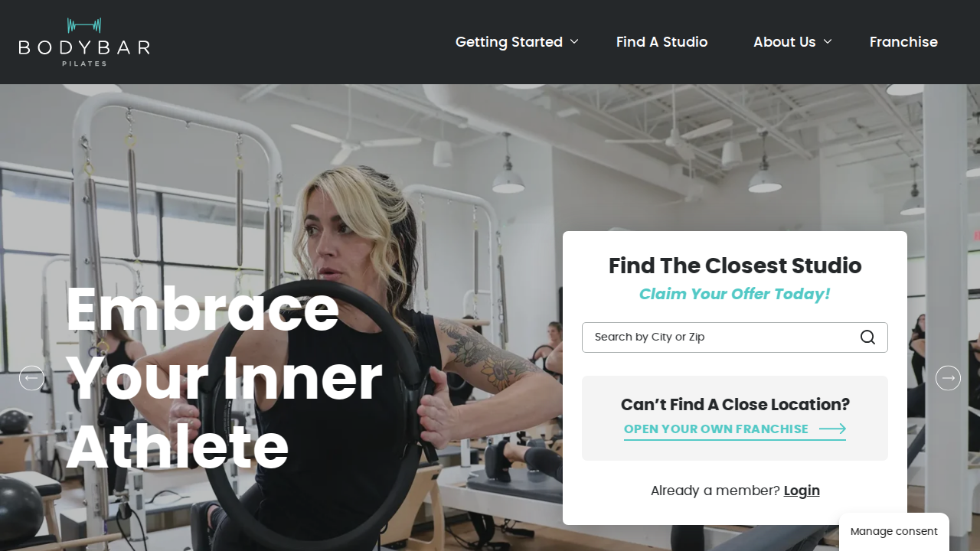Open the Manage consent panel
Viewport: 980px width, 551px height.
point(894,531)
